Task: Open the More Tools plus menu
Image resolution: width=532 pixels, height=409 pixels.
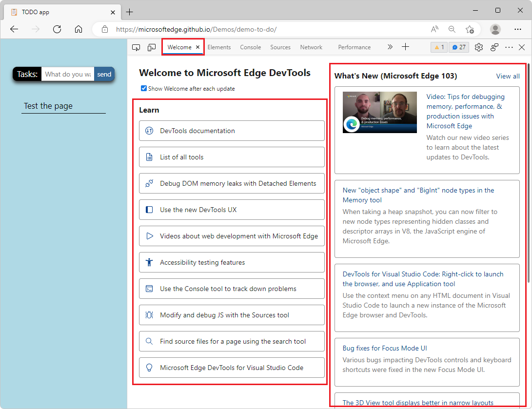Action: click(x=405, y=47)
